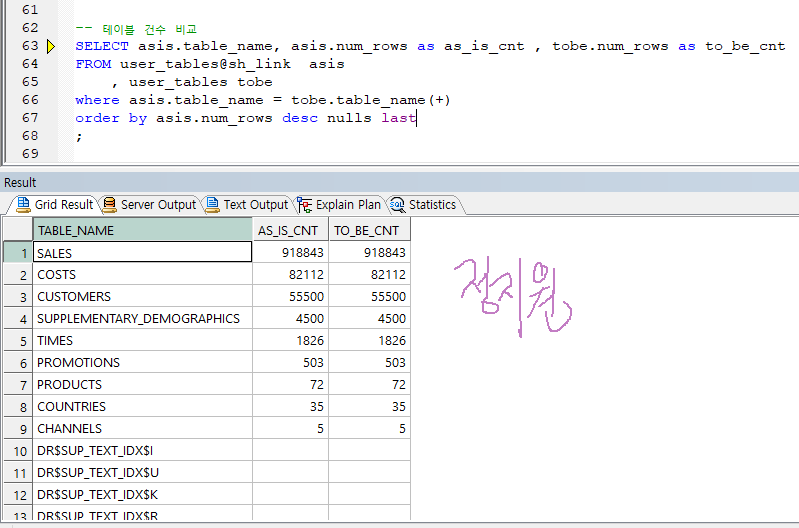Image resolution: width=799 pixels, height=528 pixels.
Task: Select the CUSTOMERS cell in the grid
Action: point(142,297)
